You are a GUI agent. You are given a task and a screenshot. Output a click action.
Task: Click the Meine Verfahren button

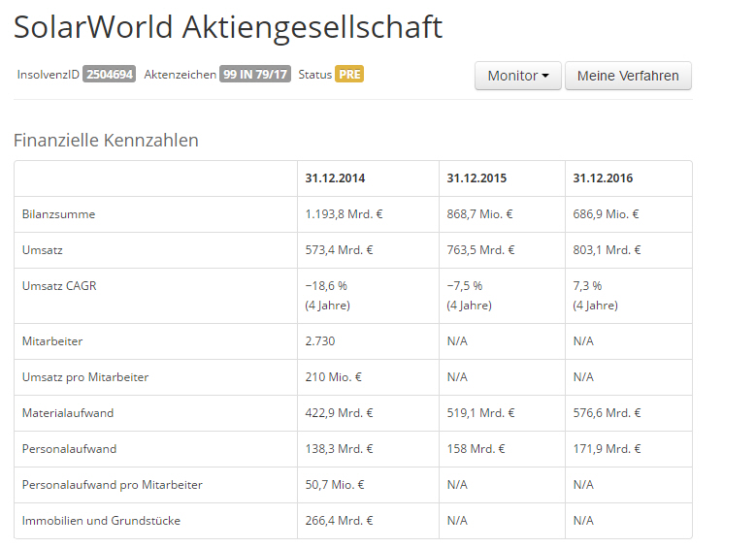pos(628,76)
